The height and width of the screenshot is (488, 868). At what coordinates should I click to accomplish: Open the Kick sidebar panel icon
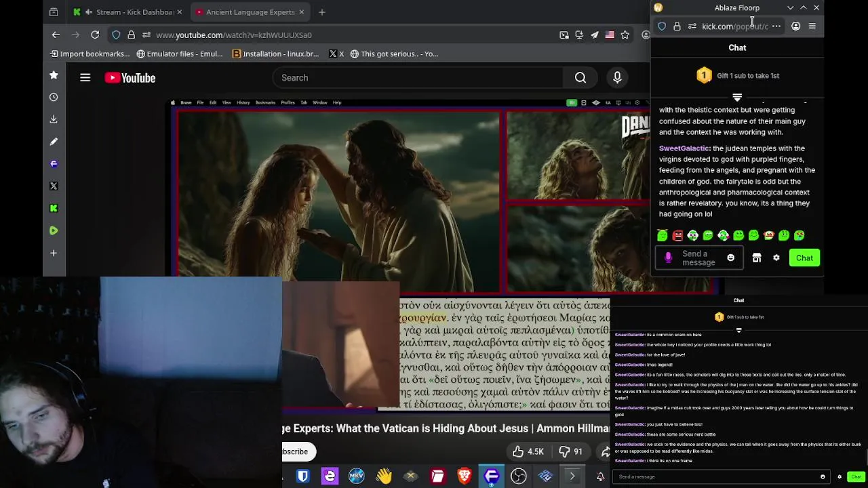(54, 208)
